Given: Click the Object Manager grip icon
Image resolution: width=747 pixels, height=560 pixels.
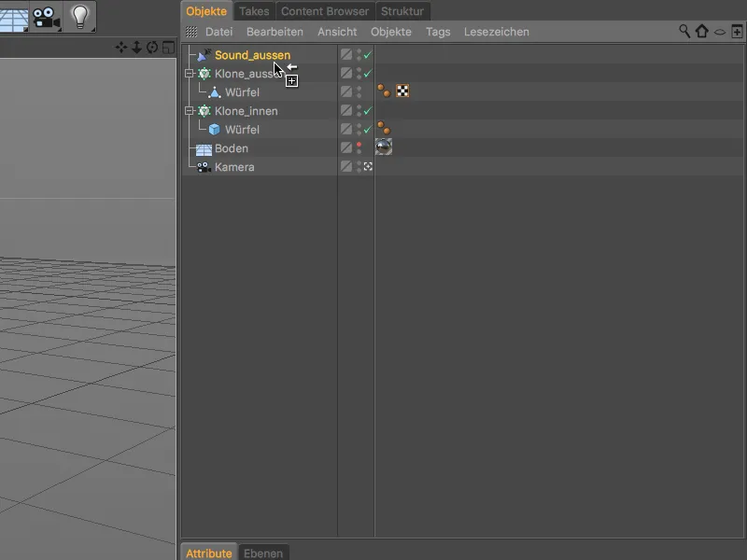Looking at the screenshot, I should click(x=191, y=32).
